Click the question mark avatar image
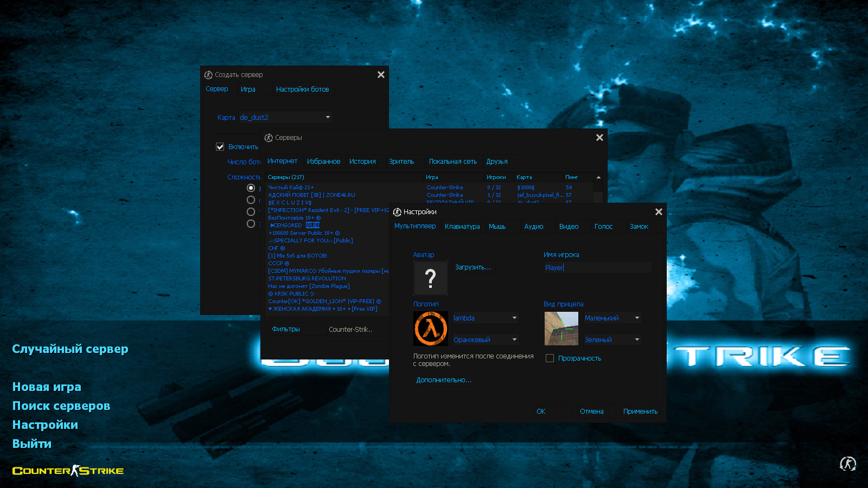 point(431,278)
